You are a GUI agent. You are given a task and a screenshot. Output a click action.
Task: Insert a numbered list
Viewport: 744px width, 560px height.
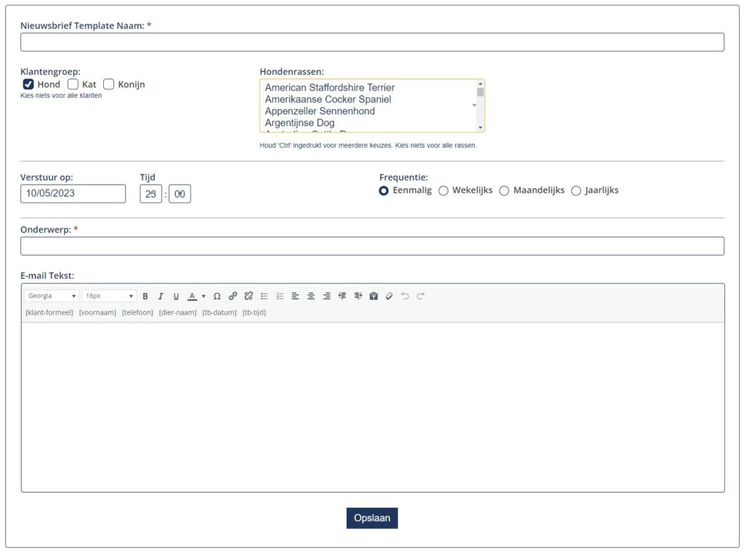tap(280, 296)
